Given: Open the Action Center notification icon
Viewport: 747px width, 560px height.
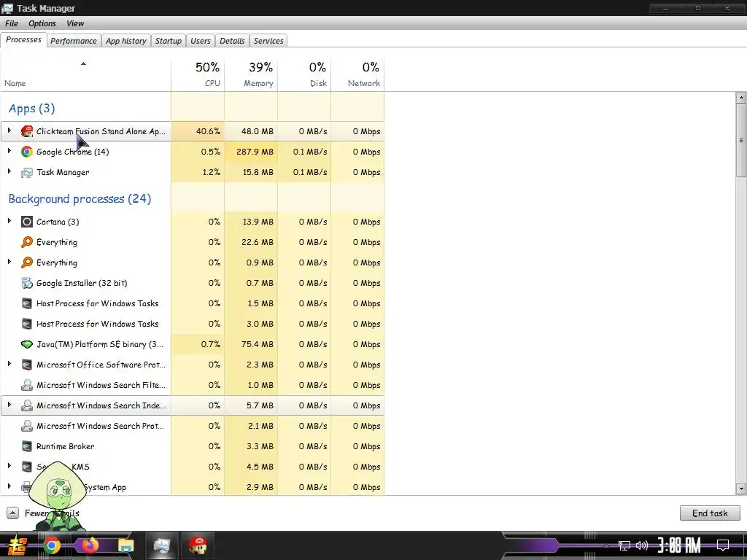Looking at the screenshot, I should pyautogui.click(x=723, y=545).
